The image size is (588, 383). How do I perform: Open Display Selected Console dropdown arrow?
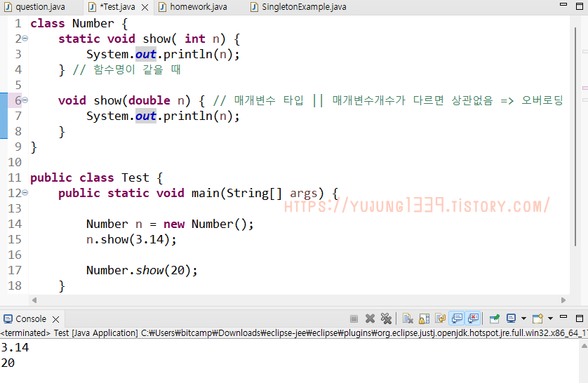click(x=523, y=319)
